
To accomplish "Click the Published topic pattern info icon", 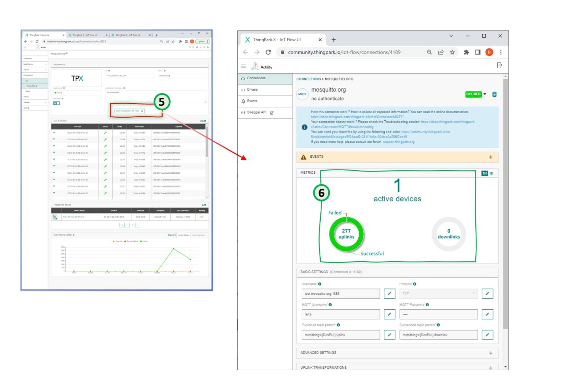I will tap(338, 325).
